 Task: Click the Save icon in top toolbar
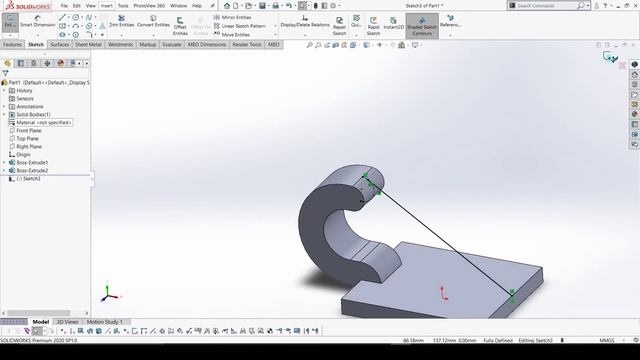coord(262,6)
